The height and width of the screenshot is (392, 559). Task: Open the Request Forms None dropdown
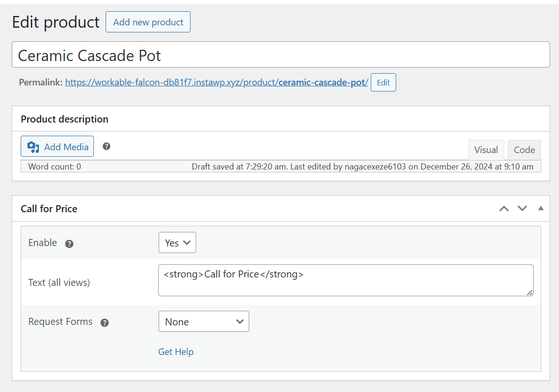point(204,322)
